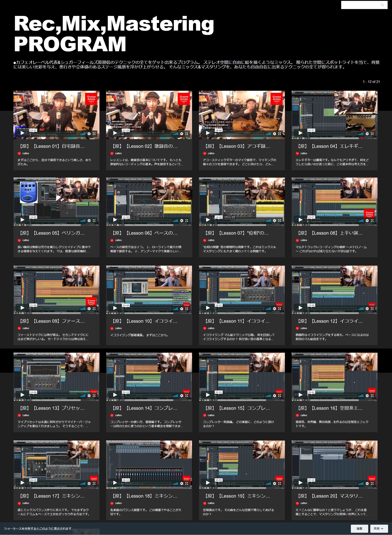Click inside the search input field
Image resolution: width=392 pixels, height=535 pixels.
(360, 5)
